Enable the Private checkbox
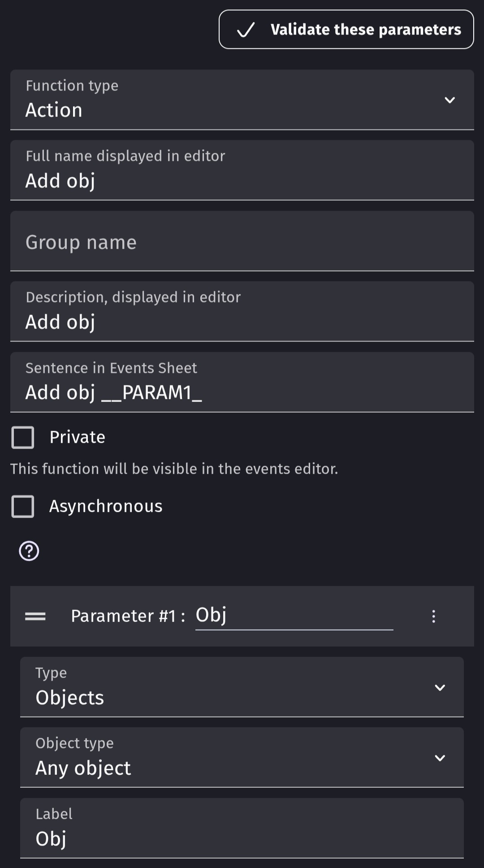 (23, 437)
